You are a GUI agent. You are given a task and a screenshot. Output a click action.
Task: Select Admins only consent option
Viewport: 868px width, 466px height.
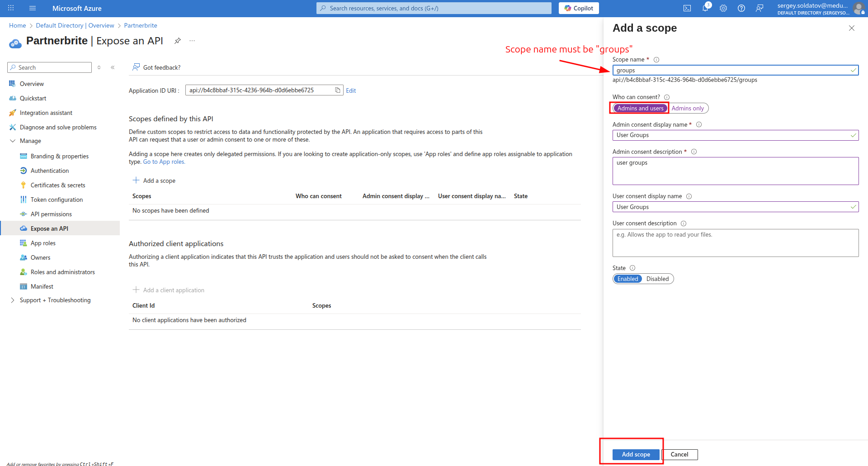click(x=688, y=108)
